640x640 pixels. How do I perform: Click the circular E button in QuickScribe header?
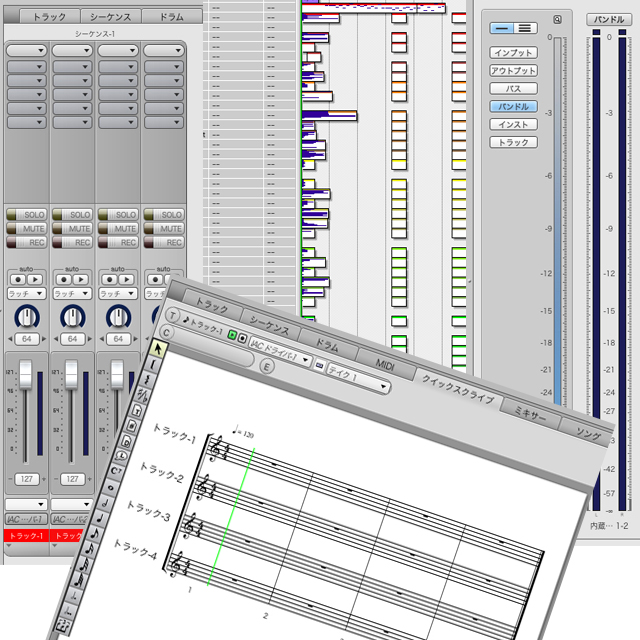[267, 367]
